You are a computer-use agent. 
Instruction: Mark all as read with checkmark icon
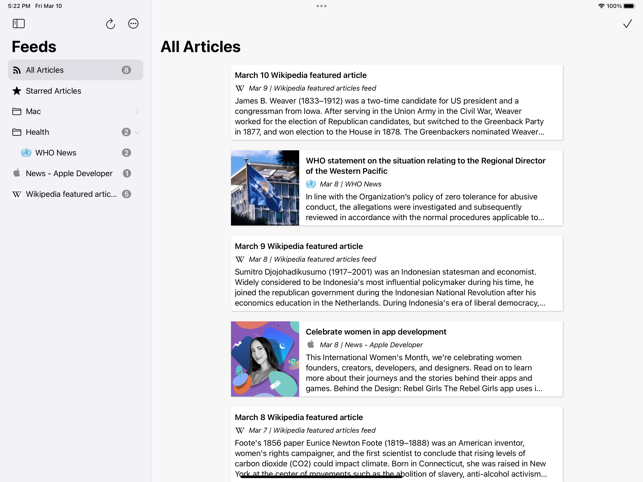pos(627,24)
